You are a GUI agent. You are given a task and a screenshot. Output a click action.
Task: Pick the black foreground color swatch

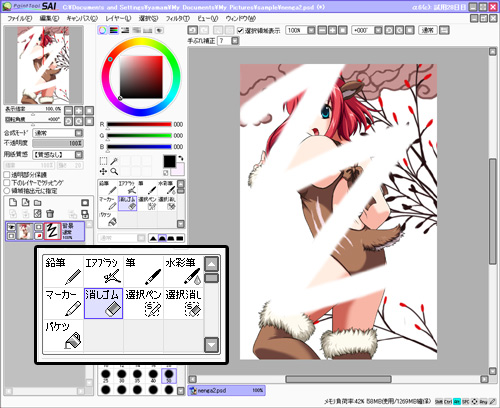click(169, 162)
